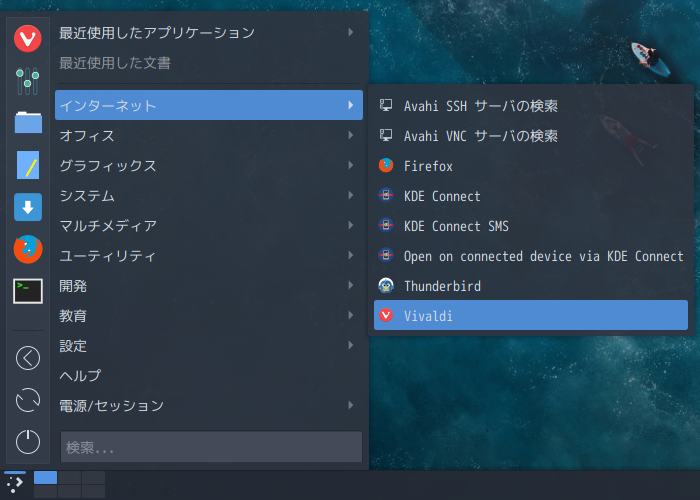
Task: Launch KDE Connect SMS
Action: coord(531,225)
